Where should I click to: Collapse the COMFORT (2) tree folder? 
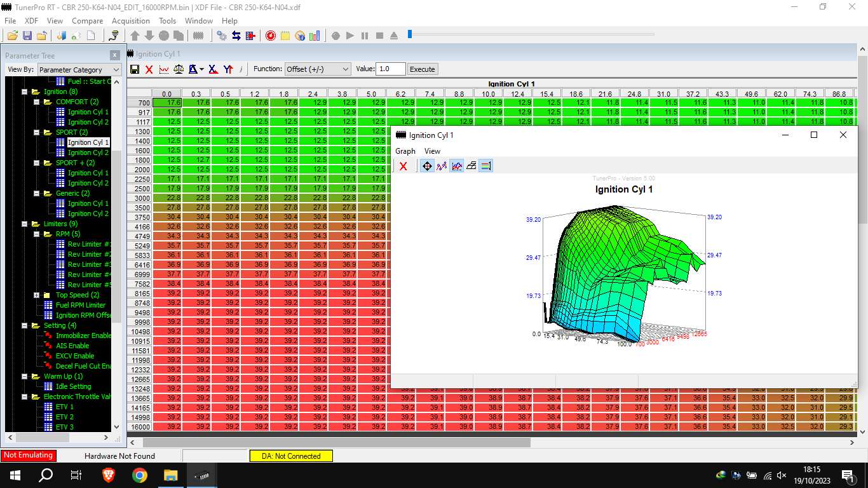37,102
